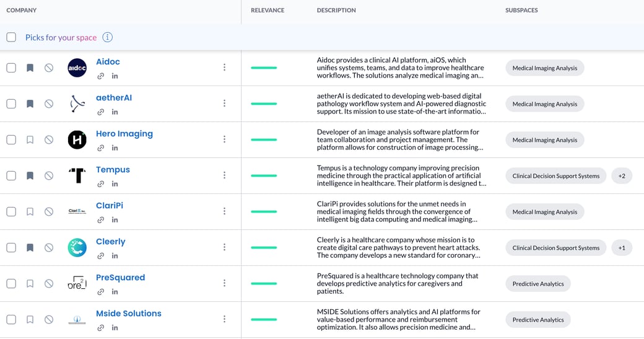Open Hero Imaging company name link
644x339 pixels.
(124, 133)
